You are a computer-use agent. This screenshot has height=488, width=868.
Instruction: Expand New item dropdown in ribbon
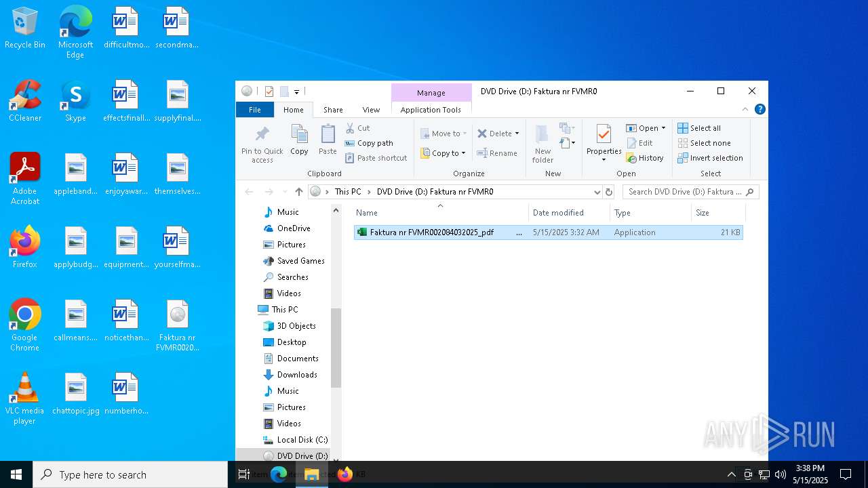(567, 128)
